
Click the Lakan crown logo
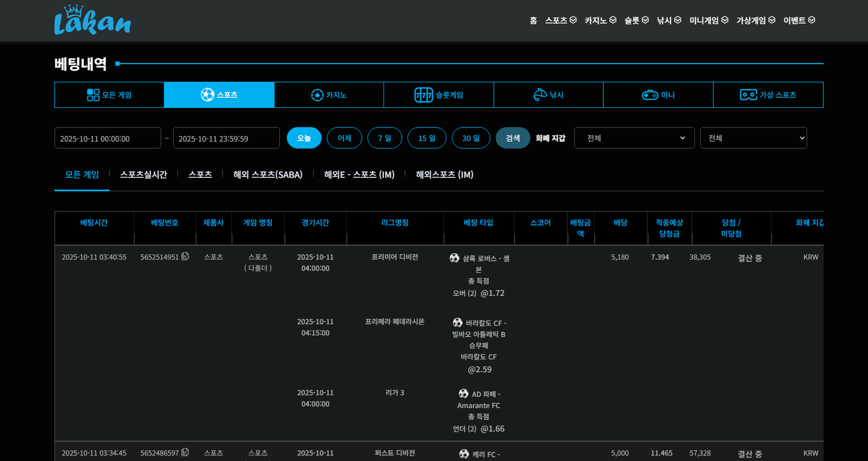point(92,20)
